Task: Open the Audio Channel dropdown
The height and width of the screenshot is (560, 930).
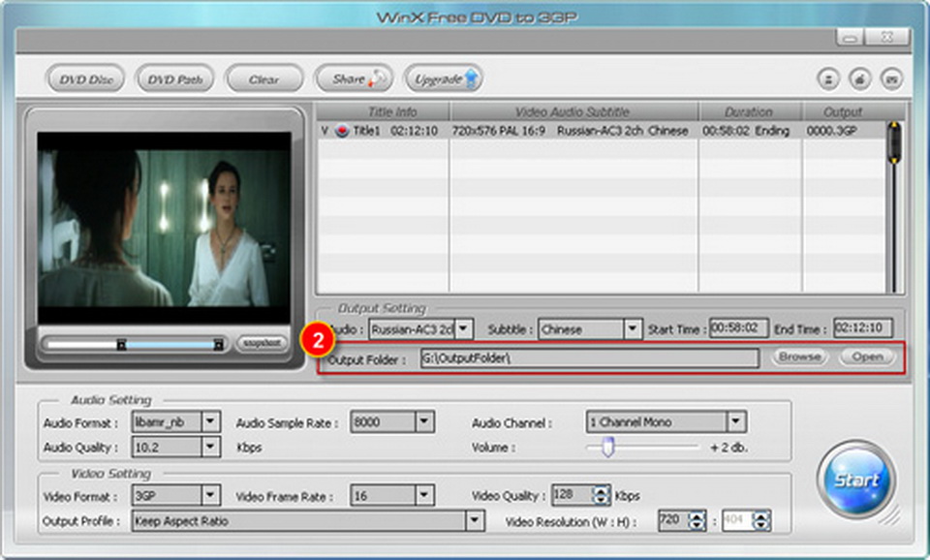Action: coord(735,421)
